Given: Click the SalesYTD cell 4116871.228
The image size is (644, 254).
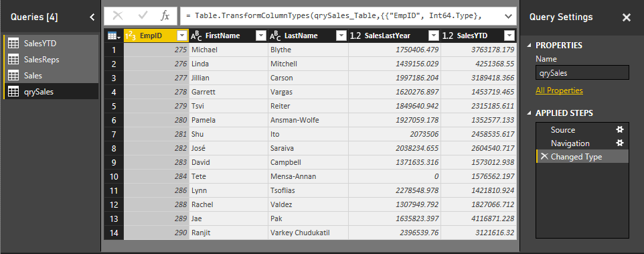Looking at the screenshot, I should tap(479, 218).
